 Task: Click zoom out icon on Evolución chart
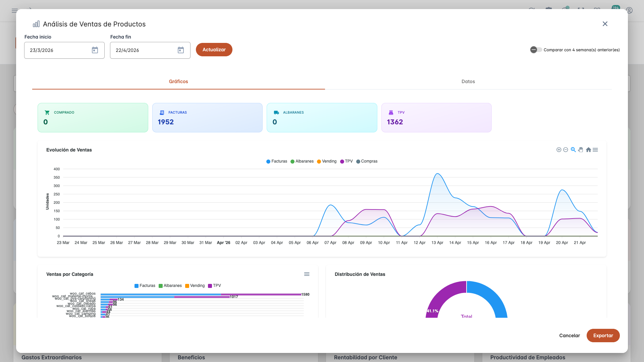point(566,150)
